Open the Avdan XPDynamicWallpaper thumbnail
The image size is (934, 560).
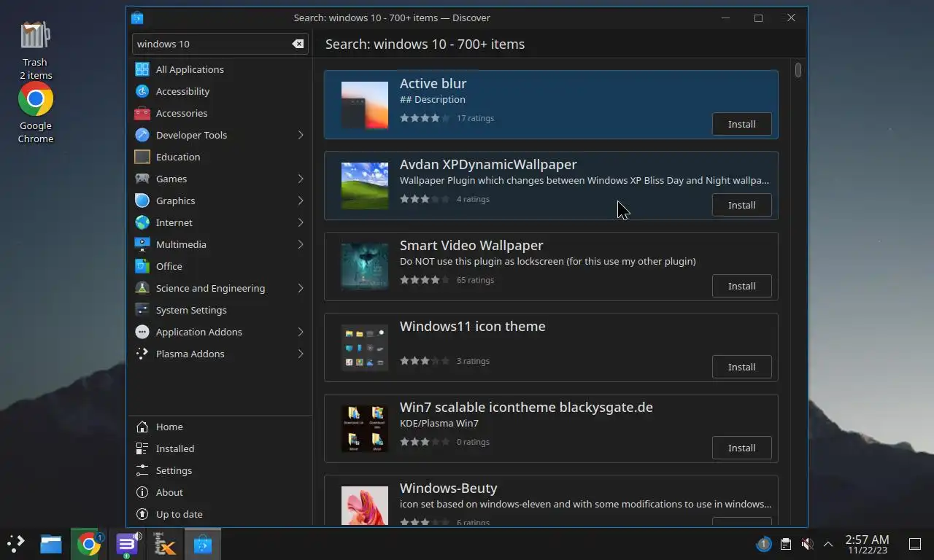pyautogui.click(x=365, y=186)
